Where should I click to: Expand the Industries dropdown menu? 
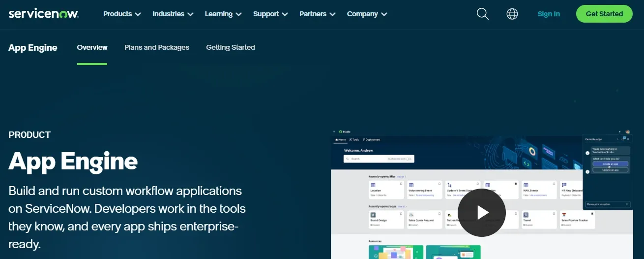(x=173, y=14)
